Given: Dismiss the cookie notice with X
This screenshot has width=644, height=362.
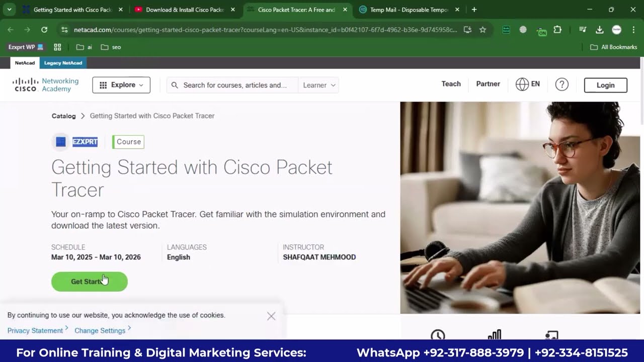Looking at the screenshot, I should coord(271,316).
